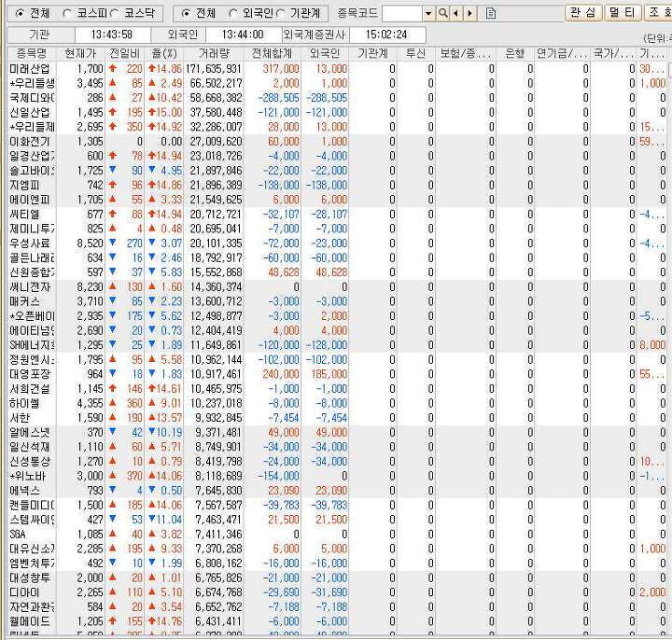Sort by 은행 column header
The image size is (672, 640).
click(514, 53)
